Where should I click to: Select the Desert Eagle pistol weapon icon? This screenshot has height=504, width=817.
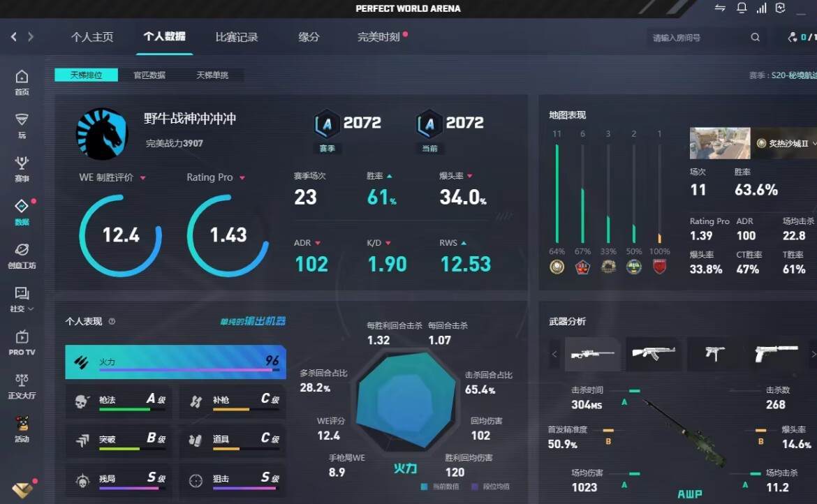click(776, 354)
